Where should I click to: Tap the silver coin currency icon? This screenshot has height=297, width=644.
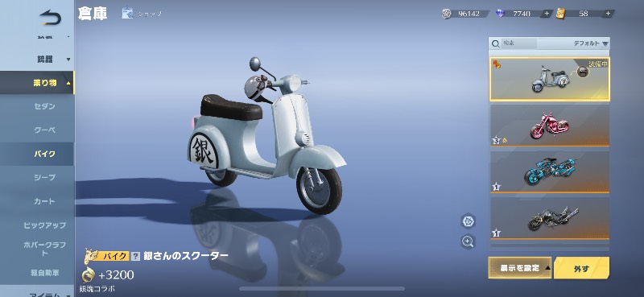[447, 14]
